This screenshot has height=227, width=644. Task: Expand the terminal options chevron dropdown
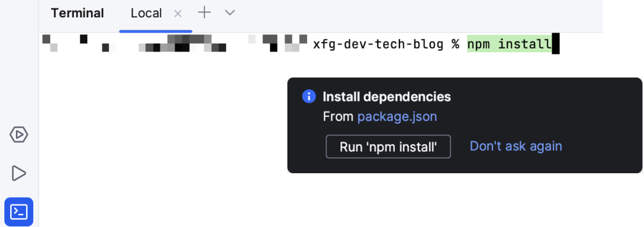point(230,13)
